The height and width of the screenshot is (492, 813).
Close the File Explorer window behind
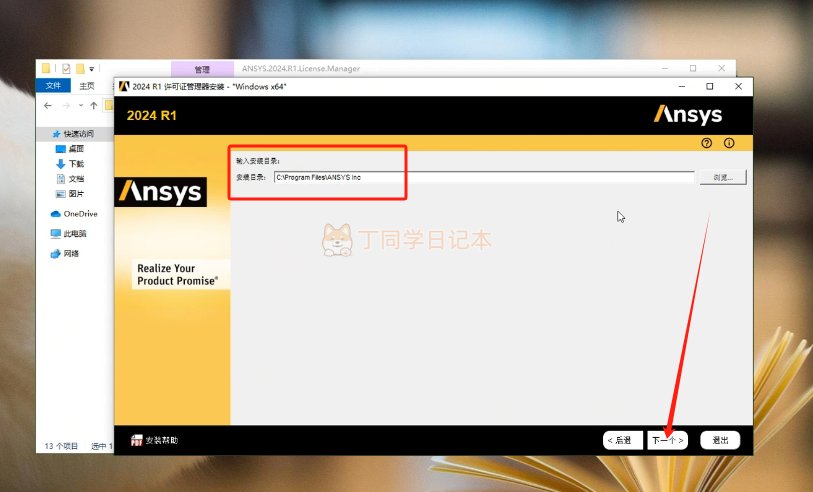pyautogui.click(x=721, y=68)
